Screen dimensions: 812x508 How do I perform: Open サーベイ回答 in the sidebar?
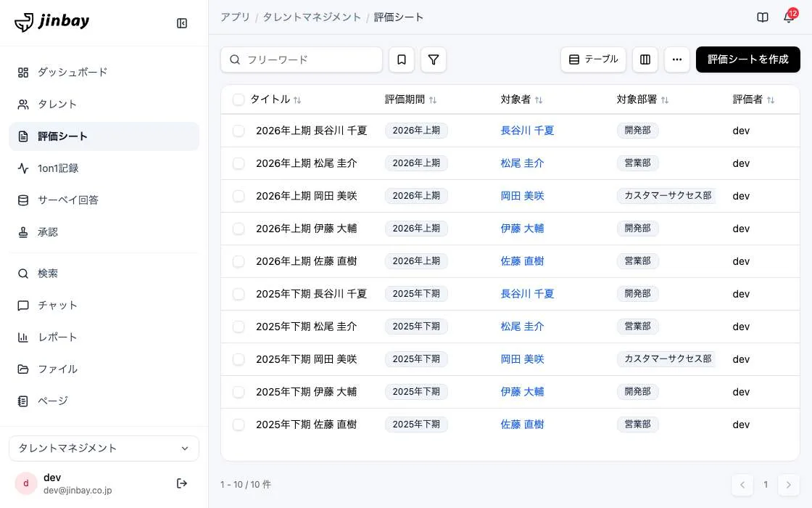pos(104,200)
